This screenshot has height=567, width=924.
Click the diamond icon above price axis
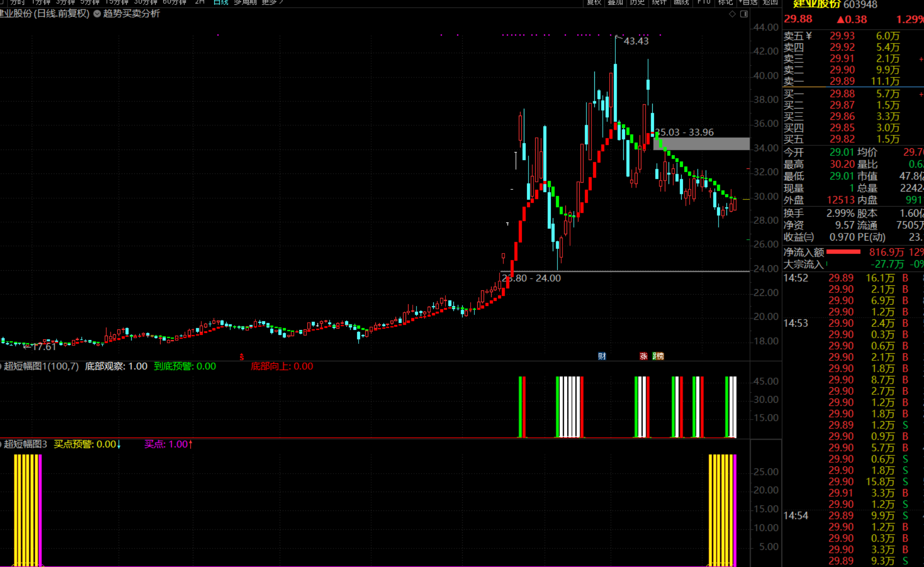coord(732,14)
